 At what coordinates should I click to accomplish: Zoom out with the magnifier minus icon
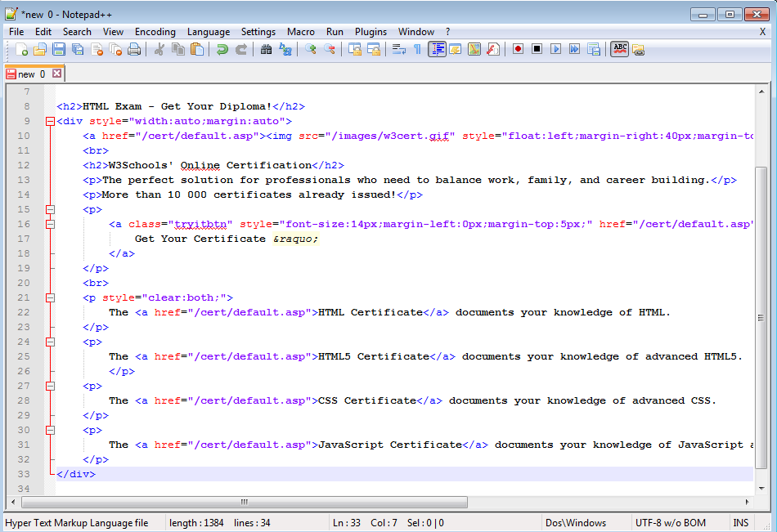pos(329,49)
